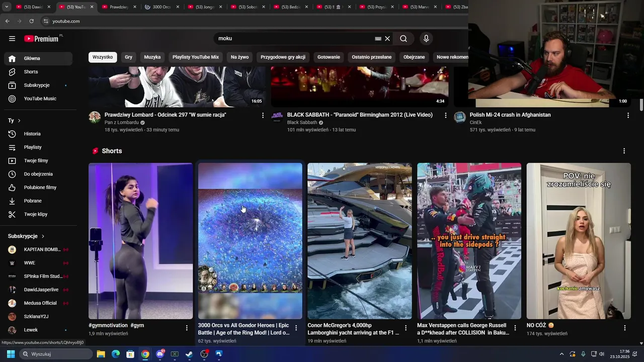644x362 pixels.
Task: Close the 3000 Orcs browser tab
Action: [x=178, y=7]
